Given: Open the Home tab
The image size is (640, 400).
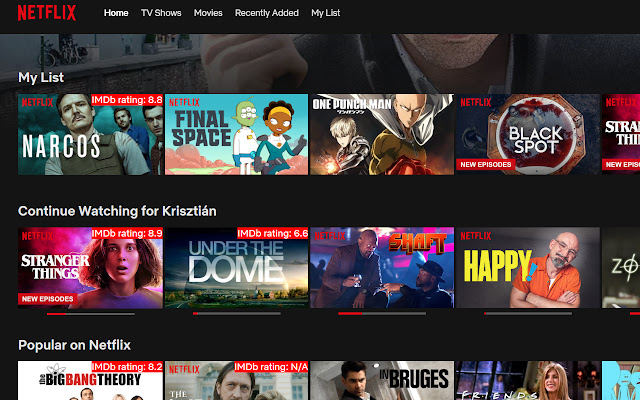Looking at the screenshot, I should click(116, 13).
